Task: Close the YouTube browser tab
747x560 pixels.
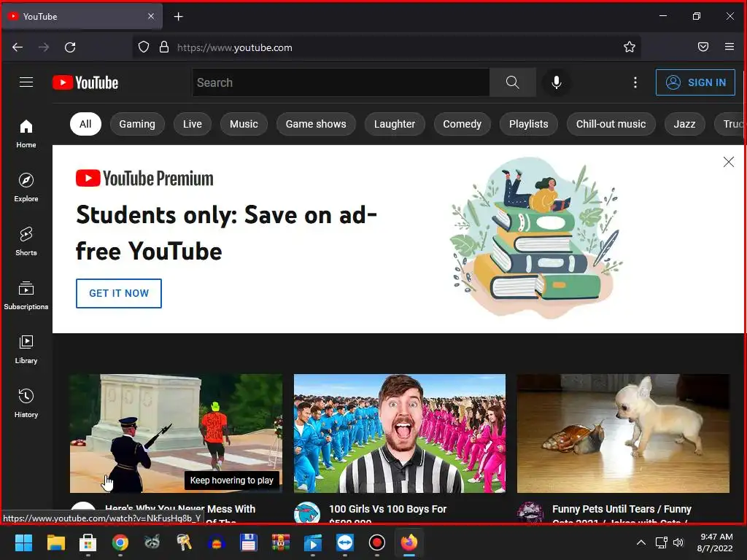Action: point(150,16)
